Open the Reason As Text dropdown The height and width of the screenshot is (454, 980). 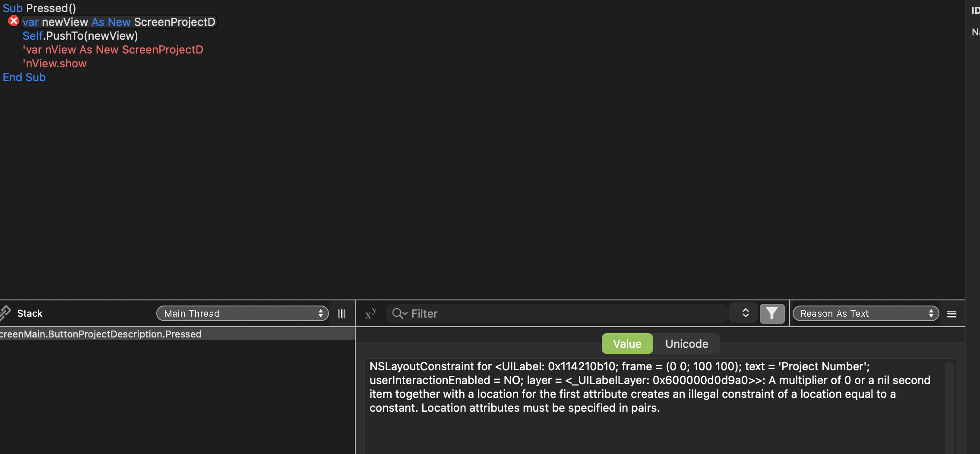point(866,313)
